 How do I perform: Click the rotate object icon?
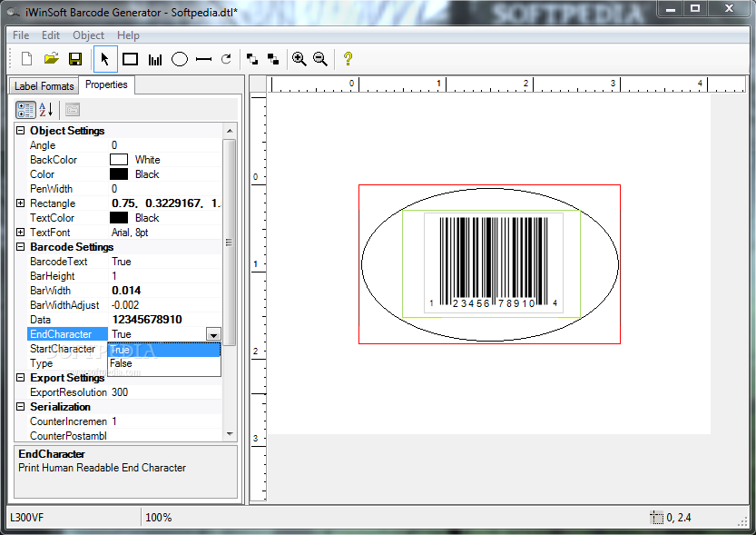(x=226, y=59)
